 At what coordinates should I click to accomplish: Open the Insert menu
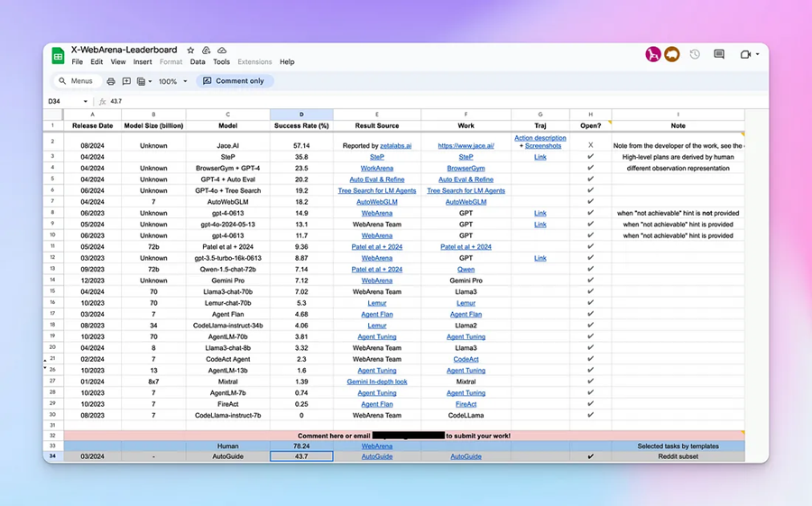(x=143, y=61)
